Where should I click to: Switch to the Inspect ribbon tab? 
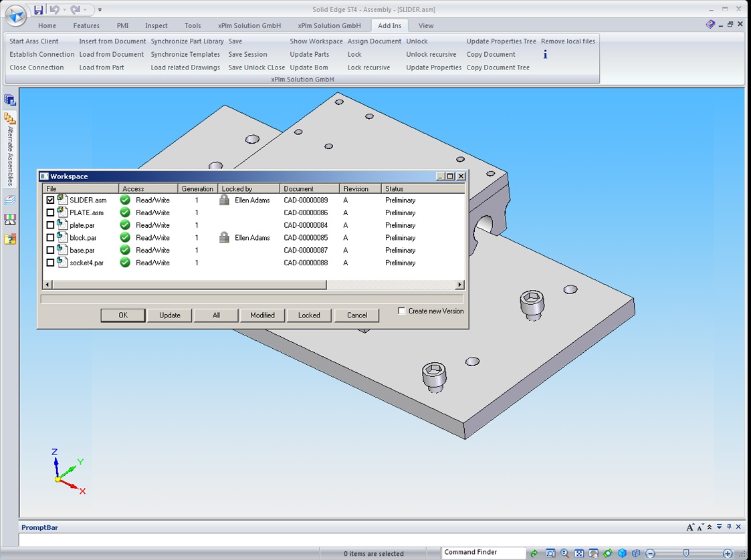156,26
